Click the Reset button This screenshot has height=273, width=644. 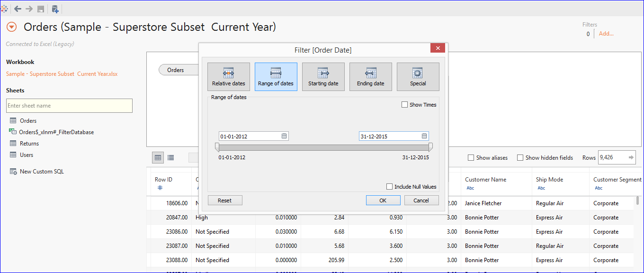pos(224,200)
